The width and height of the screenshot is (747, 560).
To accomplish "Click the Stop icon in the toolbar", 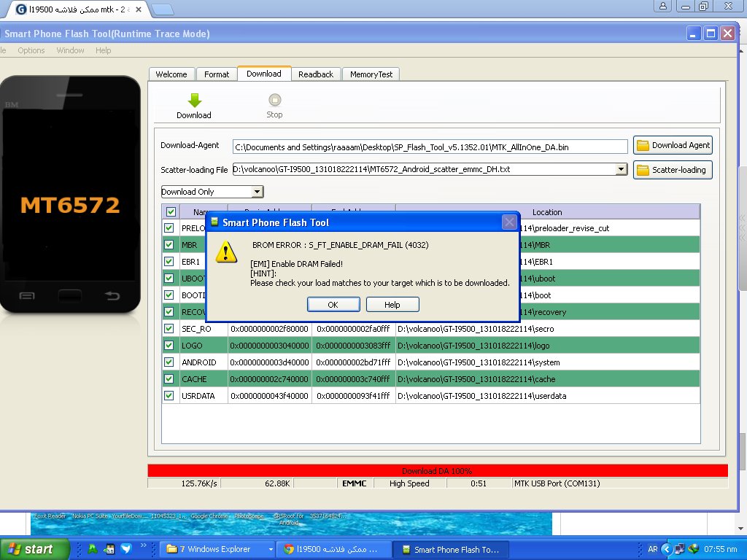I will tap(275, 100).
